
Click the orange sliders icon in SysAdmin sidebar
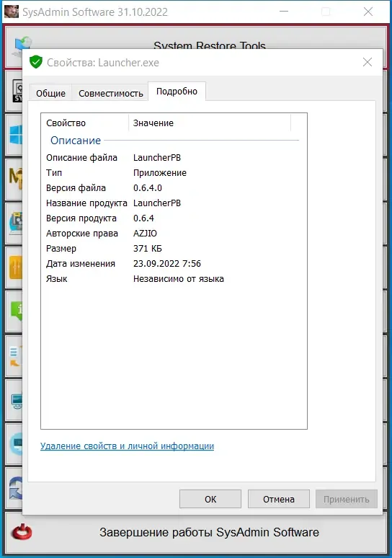coord(16,267)
